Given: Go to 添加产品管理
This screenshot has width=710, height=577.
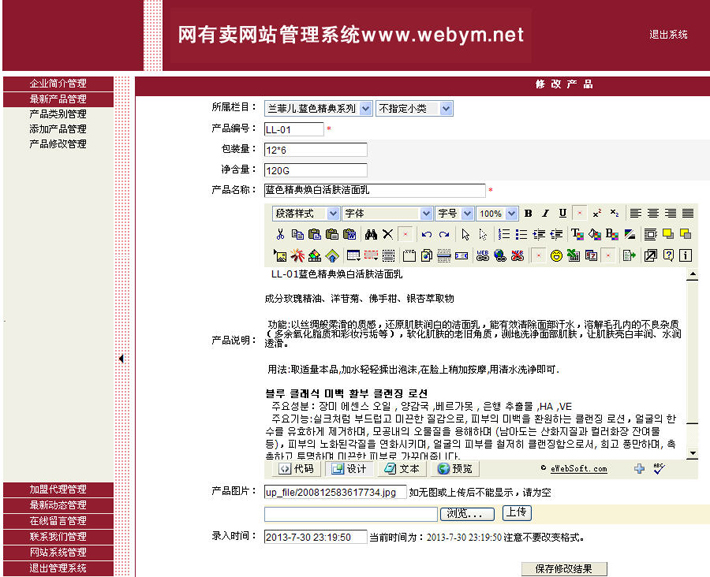Looking at the screenshot, I should click(58, 129).
